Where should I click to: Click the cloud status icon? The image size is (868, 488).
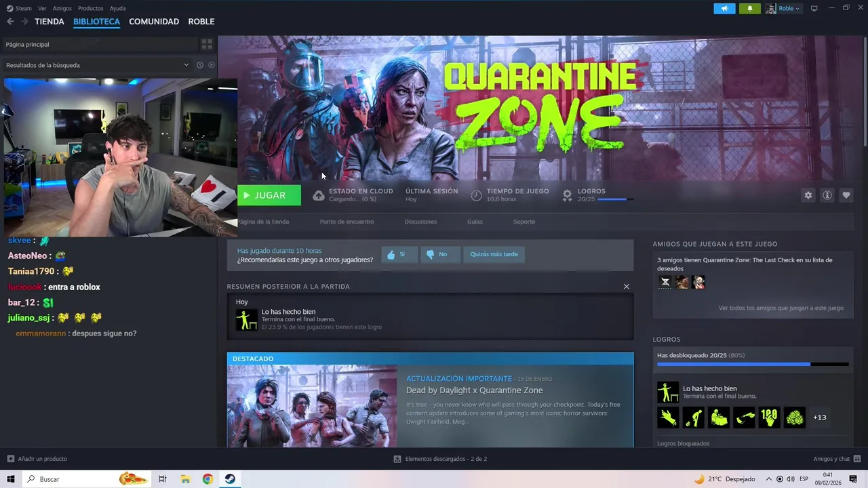[x=318, y=195]
